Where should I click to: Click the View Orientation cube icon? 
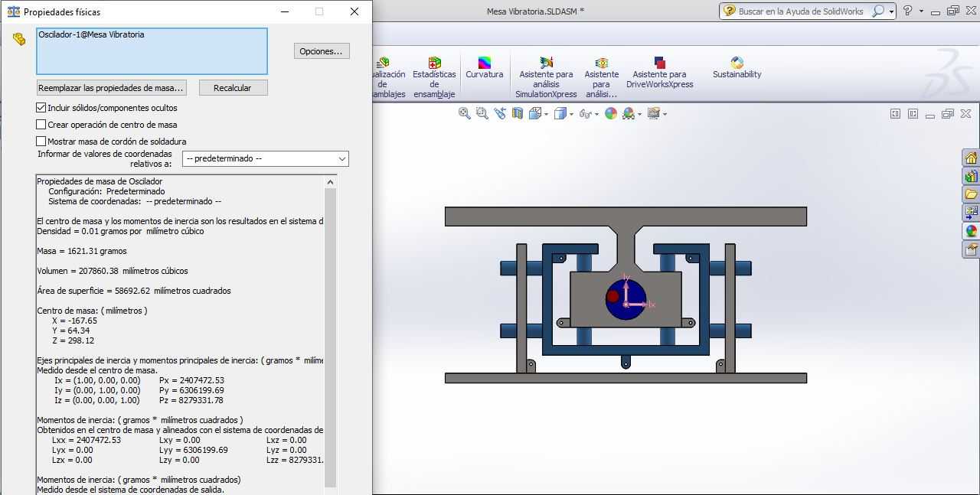pyautogui.click(x=534, y=113)
